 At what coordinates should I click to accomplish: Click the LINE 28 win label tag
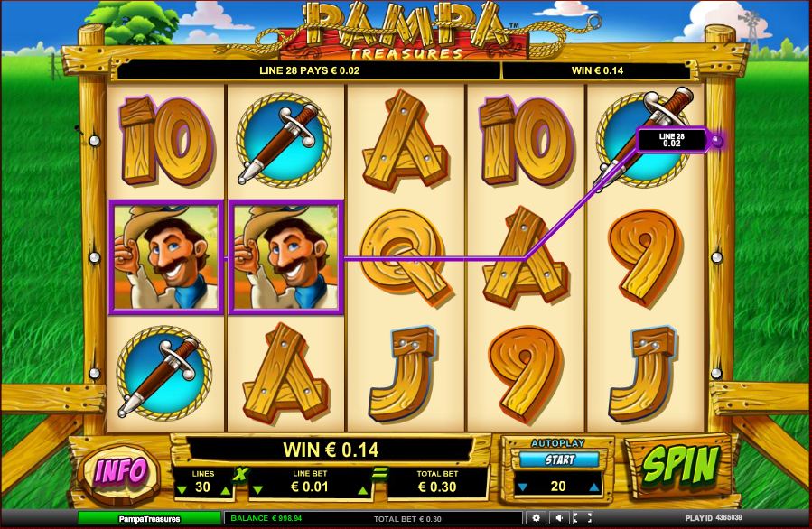click(x=672, y=140)
